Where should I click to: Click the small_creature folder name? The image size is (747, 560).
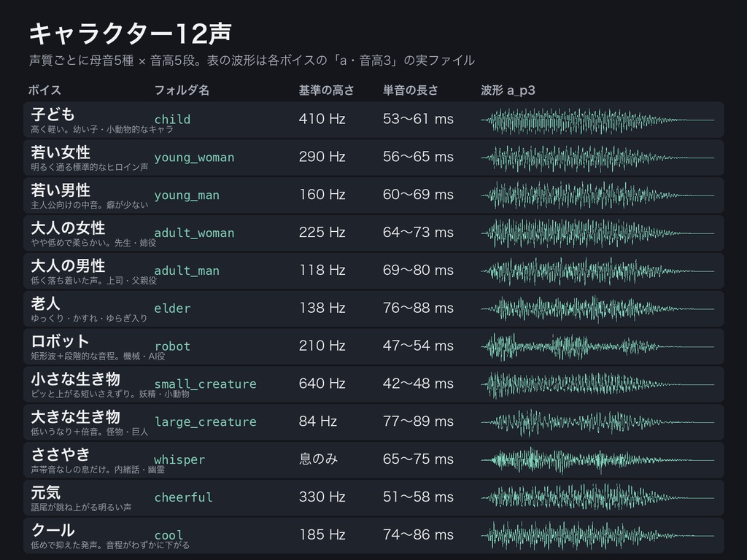tap(205, 384)
